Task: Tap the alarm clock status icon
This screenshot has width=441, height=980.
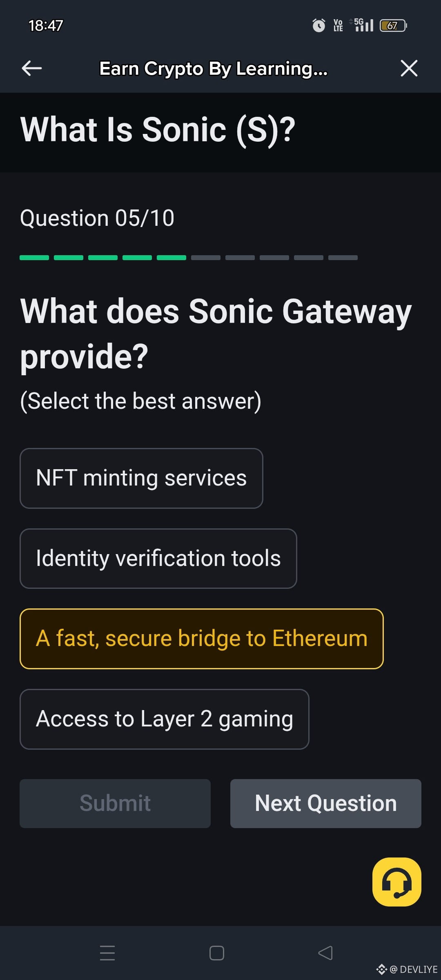Action: pyautogui.click(x=318, y=25)
